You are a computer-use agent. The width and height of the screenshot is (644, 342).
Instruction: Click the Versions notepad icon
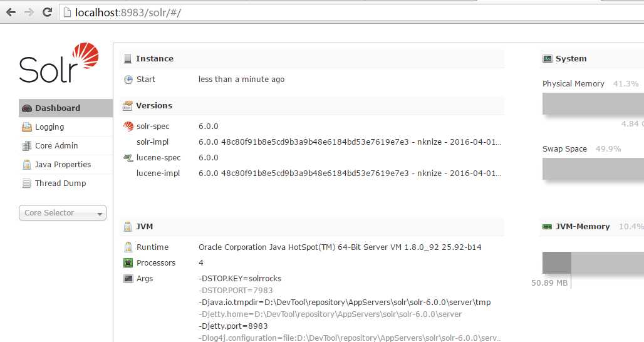coord(128,106)
